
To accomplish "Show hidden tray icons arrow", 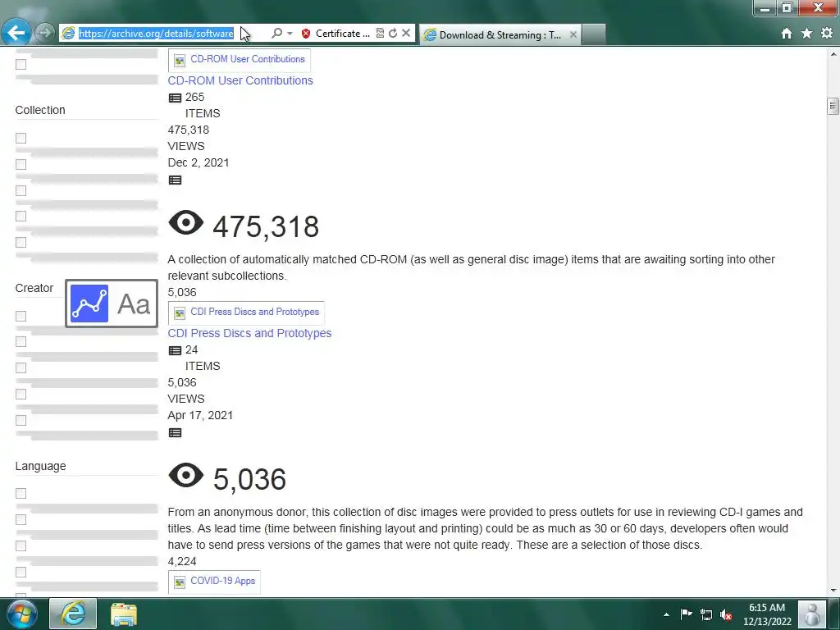I will coord(666,614).
